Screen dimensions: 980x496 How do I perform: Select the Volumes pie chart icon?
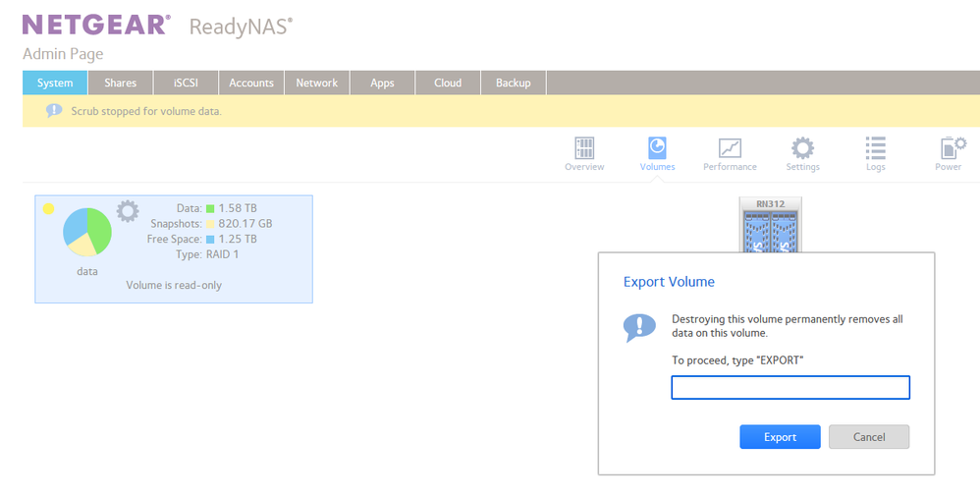657,149
